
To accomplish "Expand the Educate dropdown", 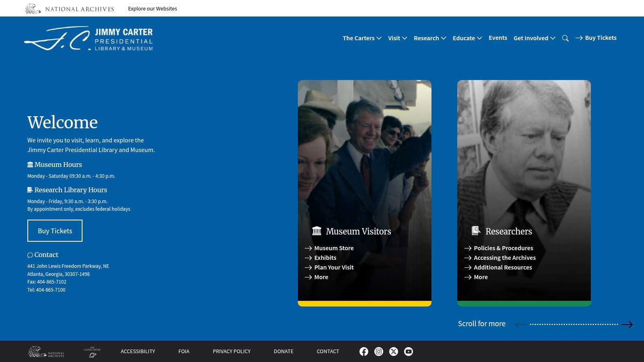I will tap(467, 38).
